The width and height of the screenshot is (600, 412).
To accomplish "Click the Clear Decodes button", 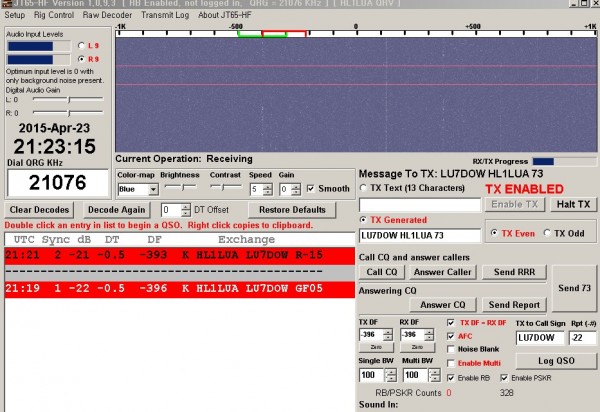I will pos(39,210).
